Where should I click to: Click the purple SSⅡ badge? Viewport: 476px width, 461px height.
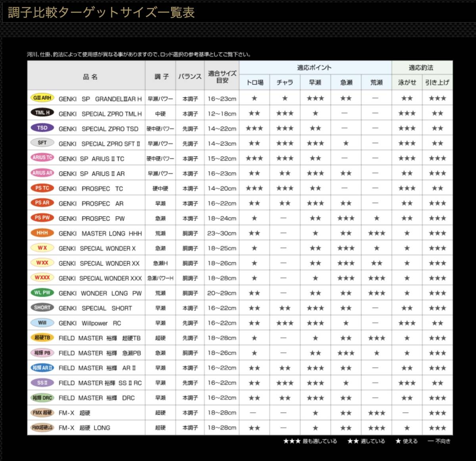pos(42,382)
